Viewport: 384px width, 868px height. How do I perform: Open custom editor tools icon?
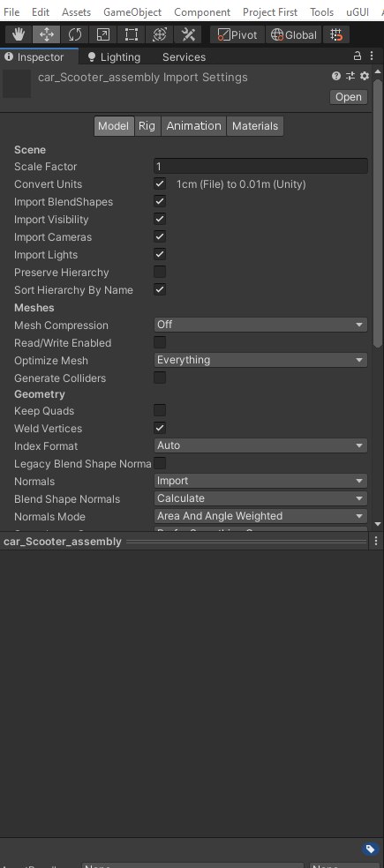(188, 35)
